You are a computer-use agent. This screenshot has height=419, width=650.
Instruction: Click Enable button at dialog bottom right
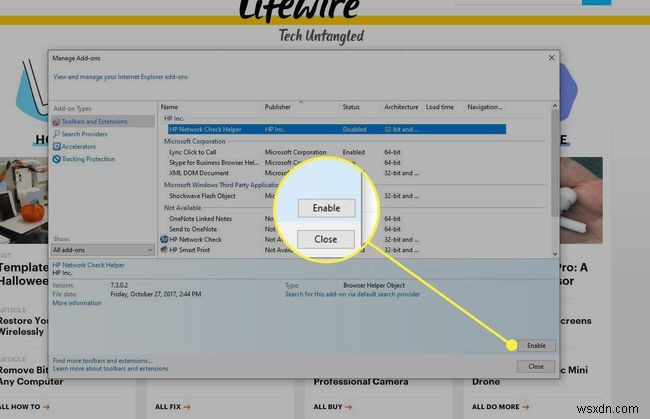[536, 346]
